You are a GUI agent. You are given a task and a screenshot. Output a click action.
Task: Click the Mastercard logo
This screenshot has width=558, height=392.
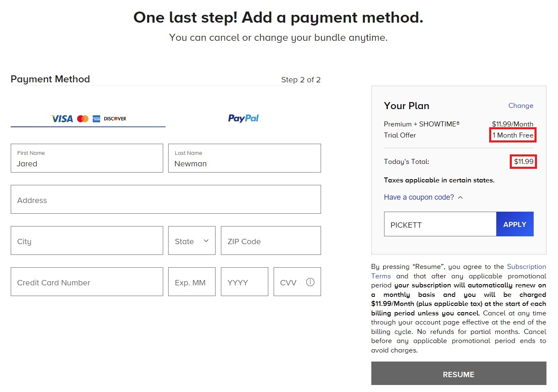(82, 119)
